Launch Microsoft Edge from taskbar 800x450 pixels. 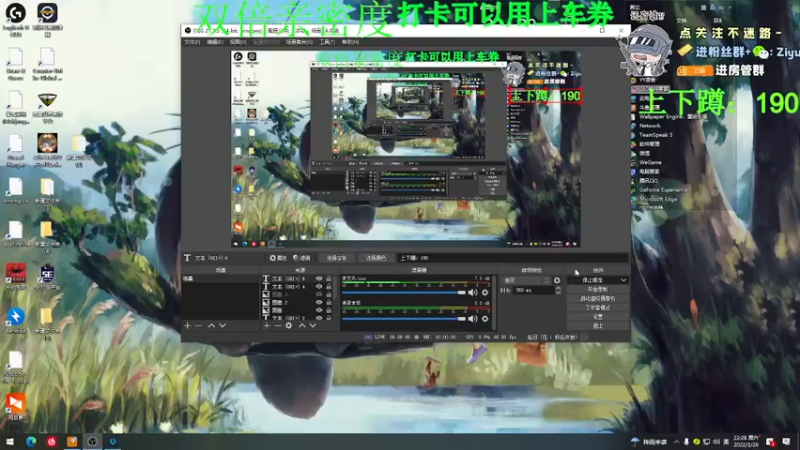pos(31,441)
